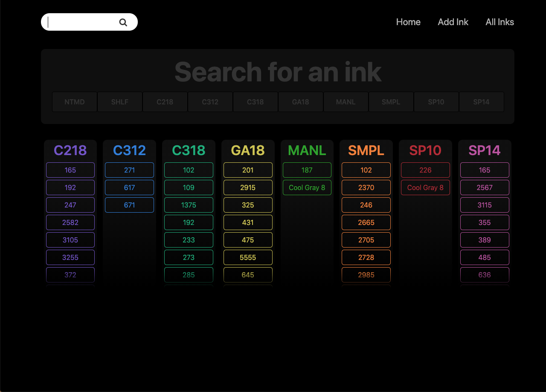Open ink 475 in GA18 column

click(x=248, y=240)
